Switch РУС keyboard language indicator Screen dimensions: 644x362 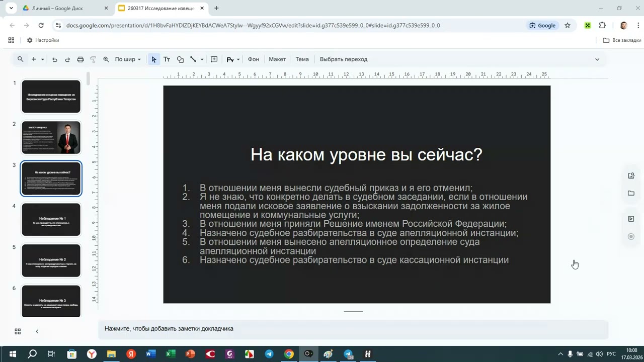pos(611,354)
